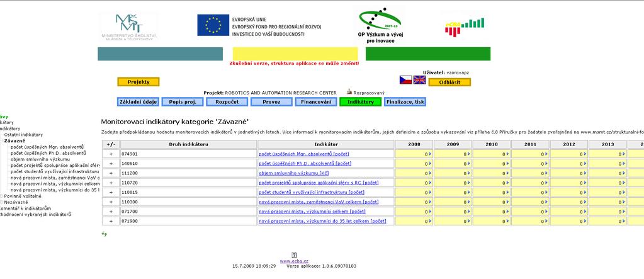Click code 110815 in Druh indikátoru column

tap(130, 192)
